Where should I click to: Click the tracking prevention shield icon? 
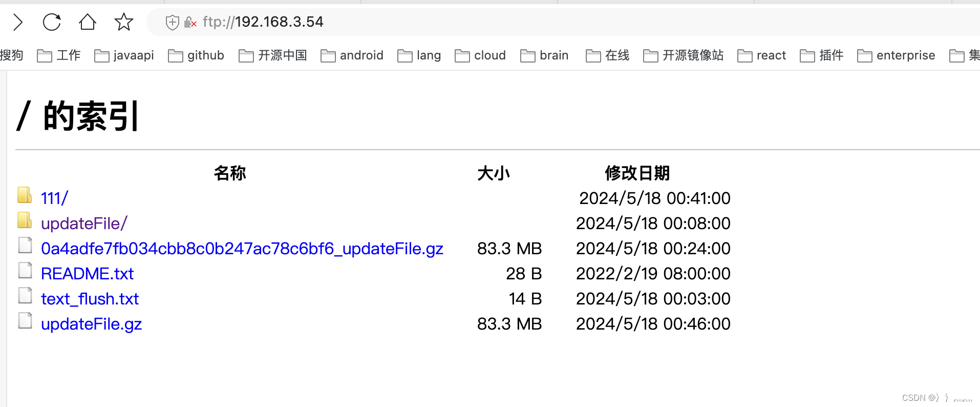point(172,22)
